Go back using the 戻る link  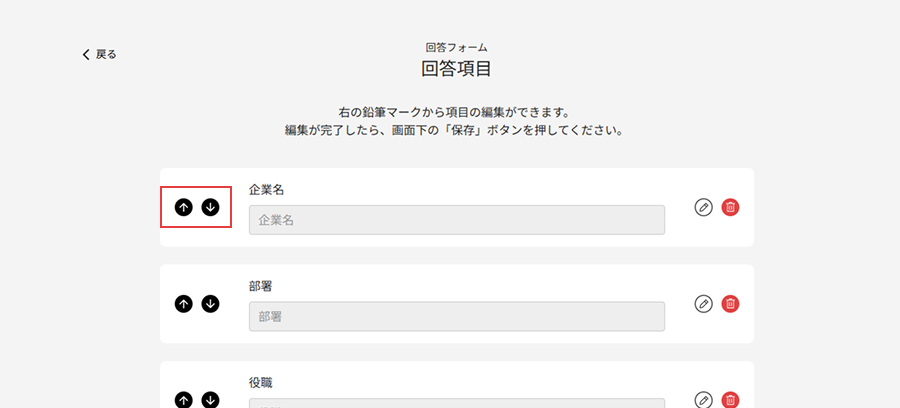[x=100, y=54]
